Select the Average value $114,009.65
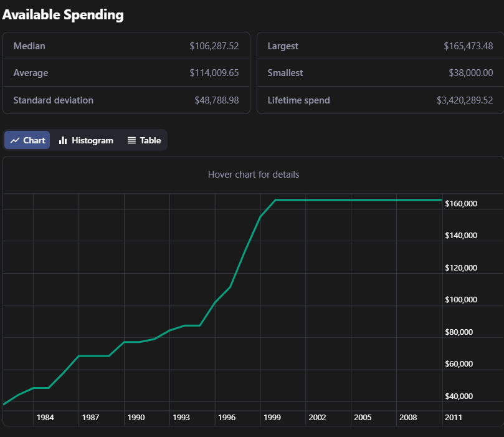The width and height of the screenshot is (504, 437). [214, 73]
